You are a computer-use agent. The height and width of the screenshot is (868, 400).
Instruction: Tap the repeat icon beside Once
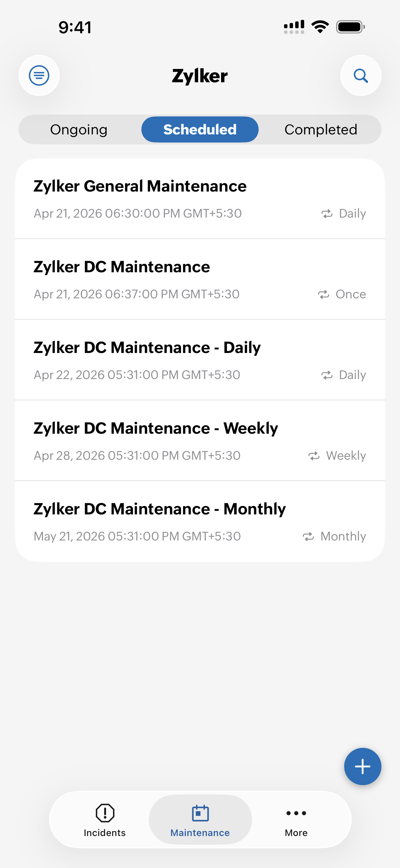[x=324, y=295]
